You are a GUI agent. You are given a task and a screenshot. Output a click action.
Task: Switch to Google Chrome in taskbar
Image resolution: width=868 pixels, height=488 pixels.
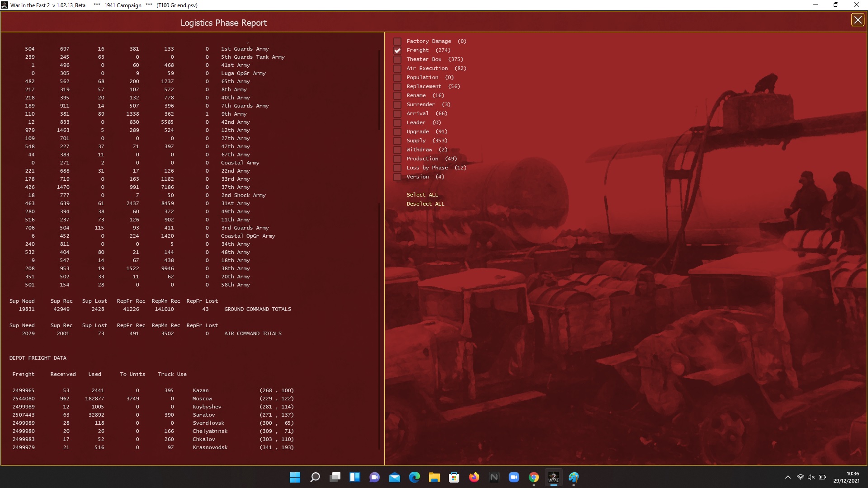[x=533, y=477]
